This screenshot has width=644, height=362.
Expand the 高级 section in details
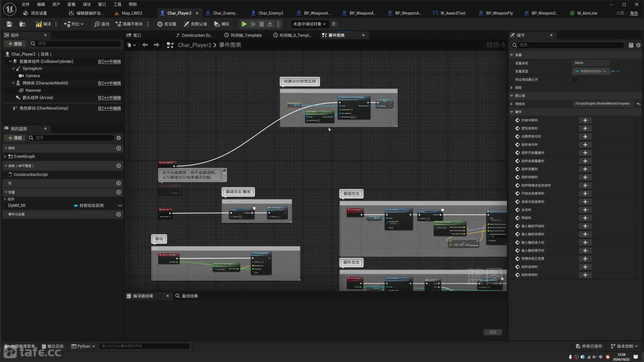click(512, 87)
